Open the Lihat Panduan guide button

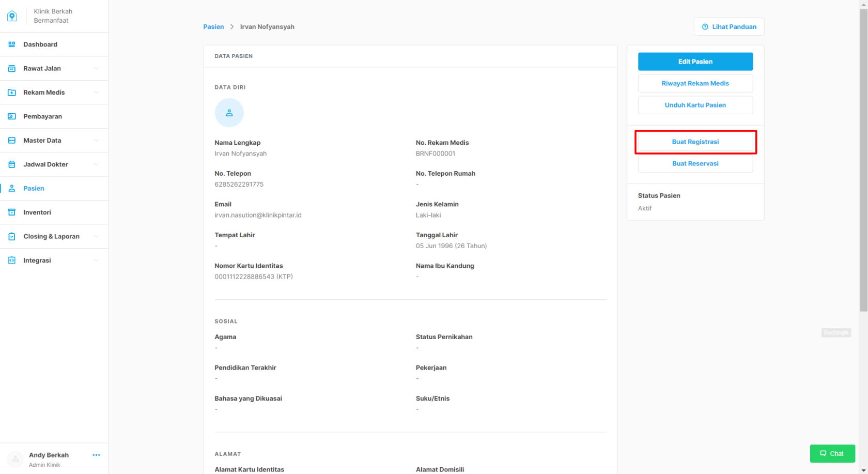pos(729,27)
